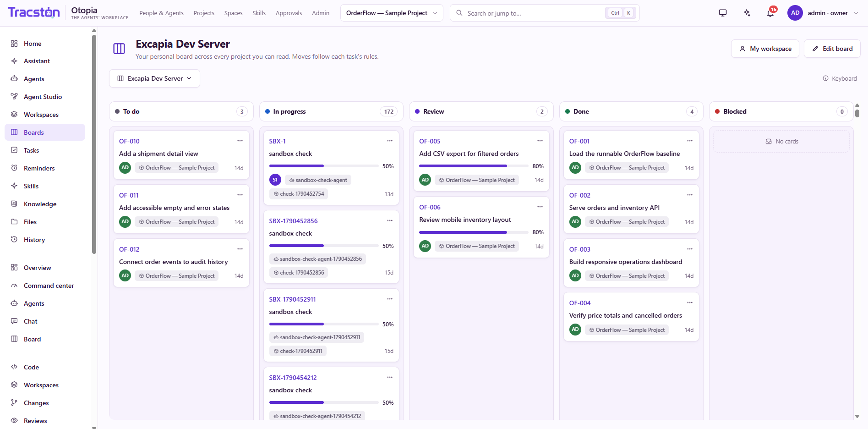
Task: Open the notifications bell
Action: point(770,13)
